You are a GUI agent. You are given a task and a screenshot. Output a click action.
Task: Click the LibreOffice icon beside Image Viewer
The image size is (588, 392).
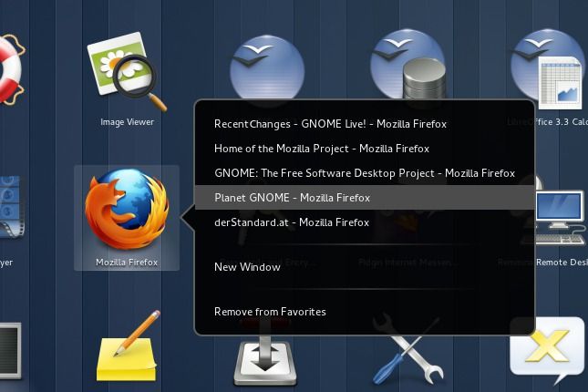[266, 68]
